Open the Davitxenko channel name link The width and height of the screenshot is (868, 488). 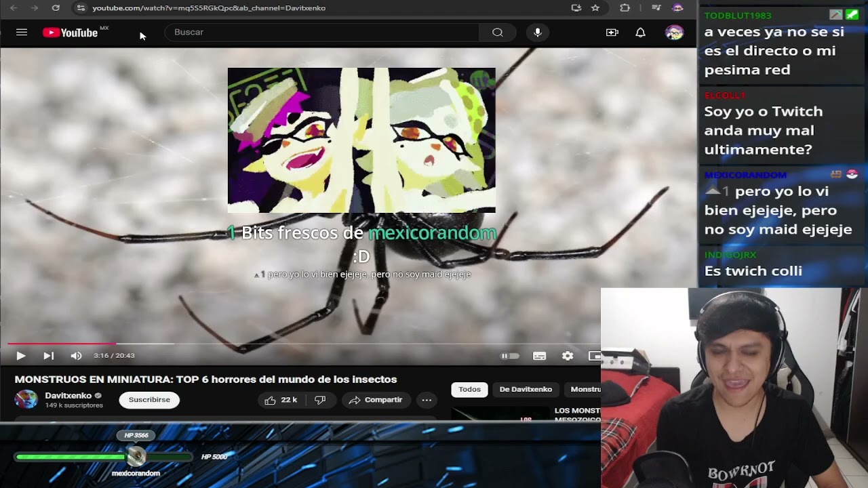pos(68,395)
